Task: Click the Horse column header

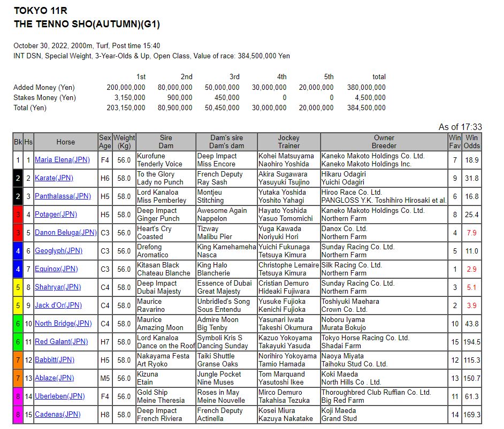Action: [x=66, y=142]
